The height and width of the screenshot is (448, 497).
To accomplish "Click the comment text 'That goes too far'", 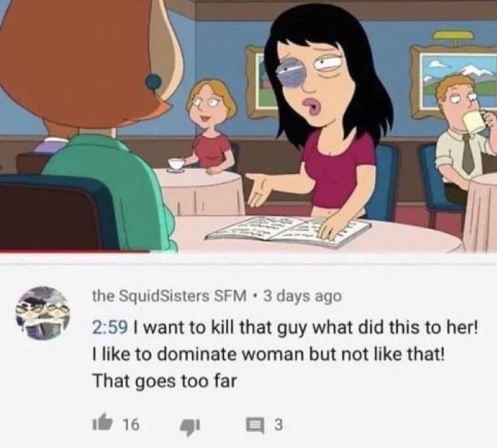I will pos(164,381).
